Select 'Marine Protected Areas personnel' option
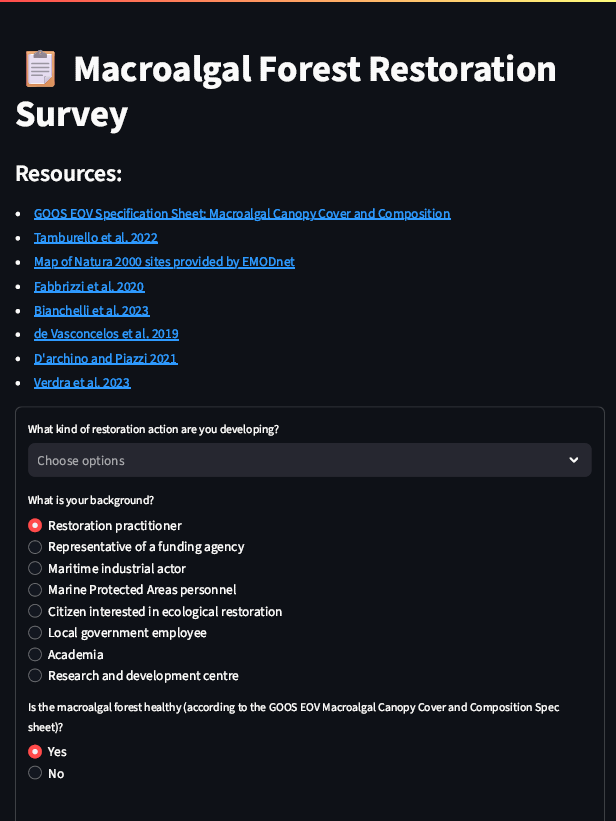Image resolution: width=616 pixels, height=821 pixels. pos(35,590)
